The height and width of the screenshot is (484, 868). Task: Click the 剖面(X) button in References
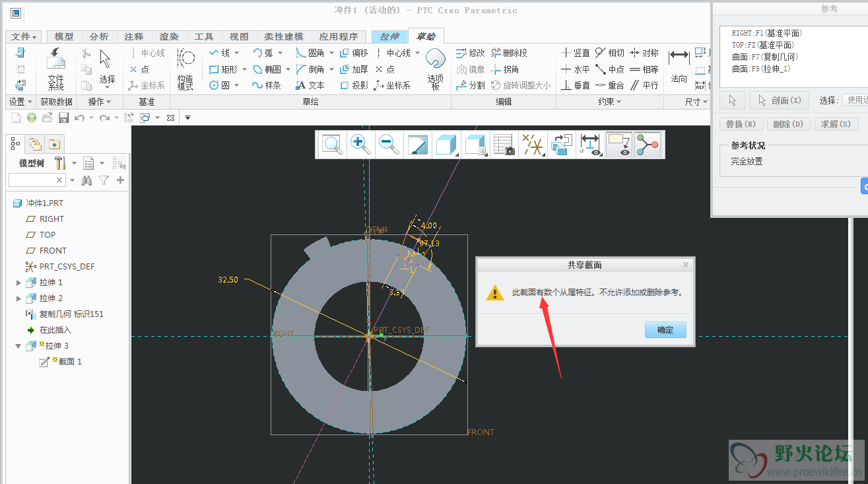(780, 100)
